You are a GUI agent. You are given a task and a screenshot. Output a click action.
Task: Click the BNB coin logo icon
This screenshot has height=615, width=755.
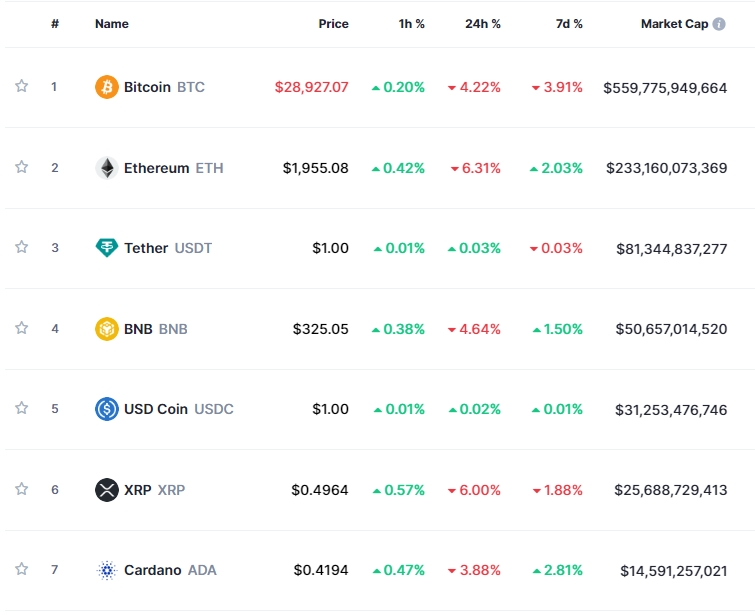[106, 328]
